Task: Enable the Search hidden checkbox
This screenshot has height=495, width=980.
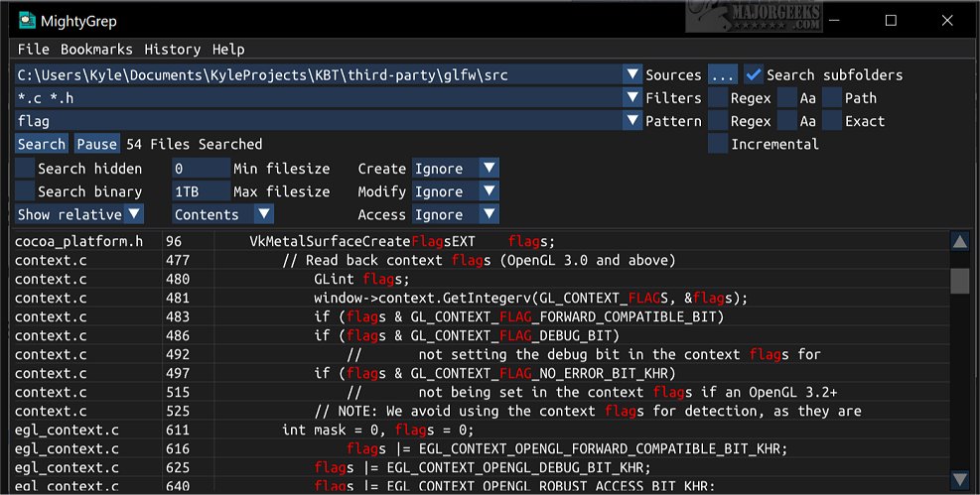Action: click(x=25, y=169)
